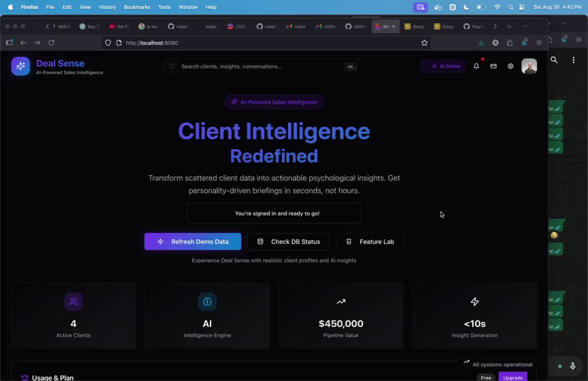Switch to the Inbox Gmail tab
588x381 pixels.
[296, 26]
